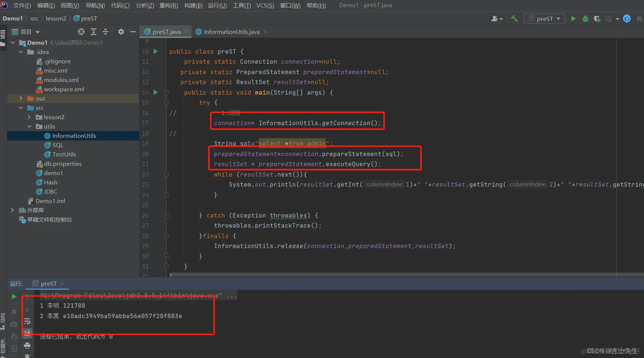This screenshot has width=644, height=358.
Task: Select the 草稿文件和控制台 node
Action: pos(50,220)
